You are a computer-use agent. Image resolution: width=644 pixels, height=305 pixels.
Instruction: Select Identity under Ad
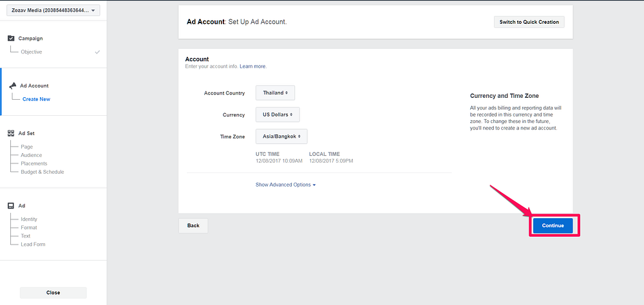point(29,219)
